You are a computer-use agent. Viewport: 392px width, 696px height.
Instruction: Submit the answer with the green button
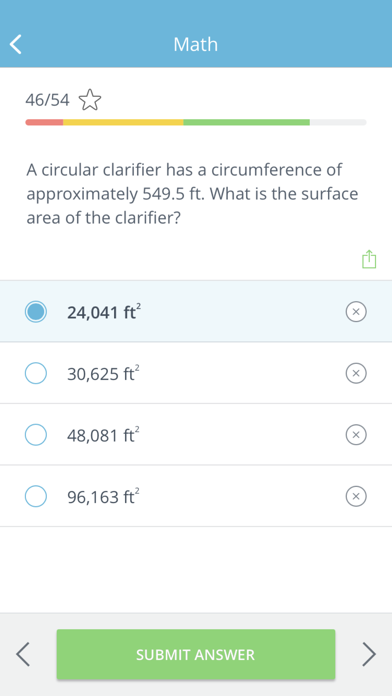pos(196,654)
